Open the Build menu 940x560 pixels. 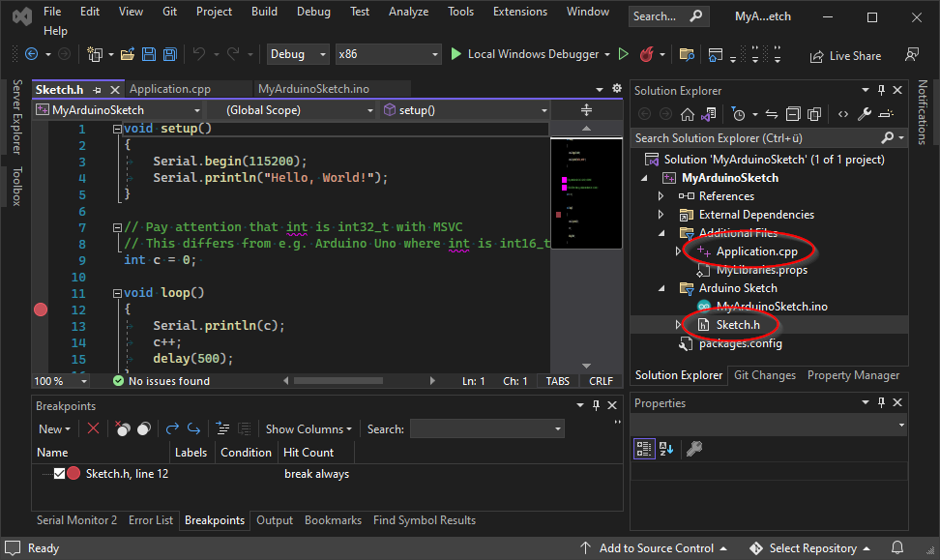click(x=264, y=12)
